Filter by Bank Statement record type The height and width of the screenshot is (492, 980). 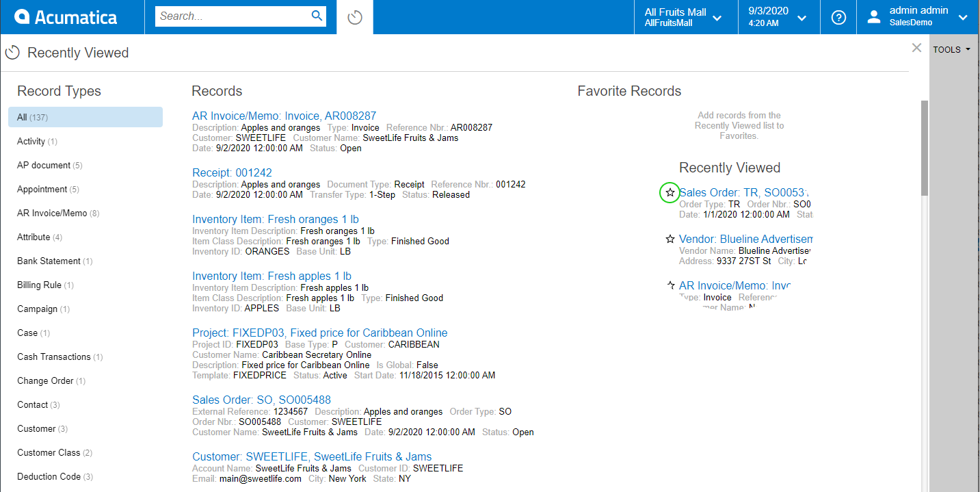click(49, 261)
